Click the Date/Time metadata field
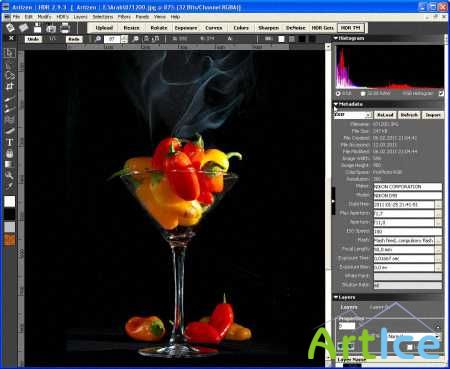This screenshot has height=369, width=450. tap(404, 205)
